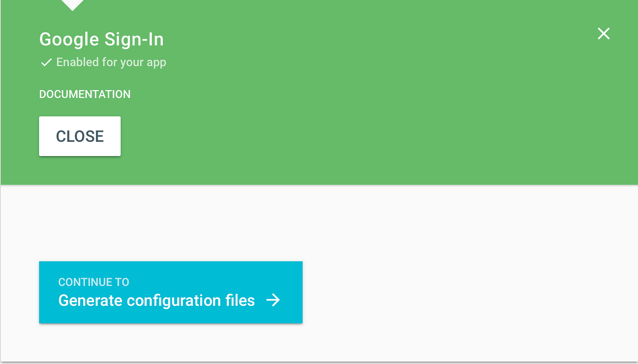Screen dimensions: 638x364
Task: Click the checkmark beside Enabled for your app
Action: [x=46, y=62]
